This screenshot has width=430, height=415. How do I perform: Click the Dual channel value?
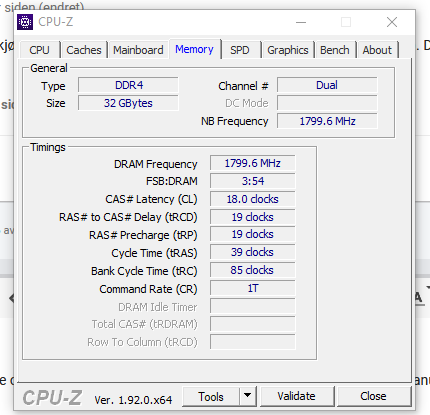click(327, 85)
